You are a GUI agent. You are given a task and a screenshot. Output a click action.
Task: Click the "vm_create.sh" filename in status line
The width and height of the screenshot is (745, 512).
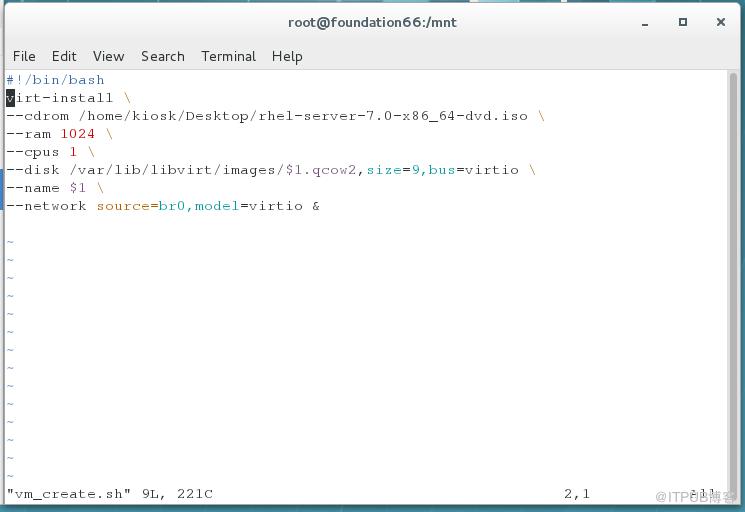[68, 494]
